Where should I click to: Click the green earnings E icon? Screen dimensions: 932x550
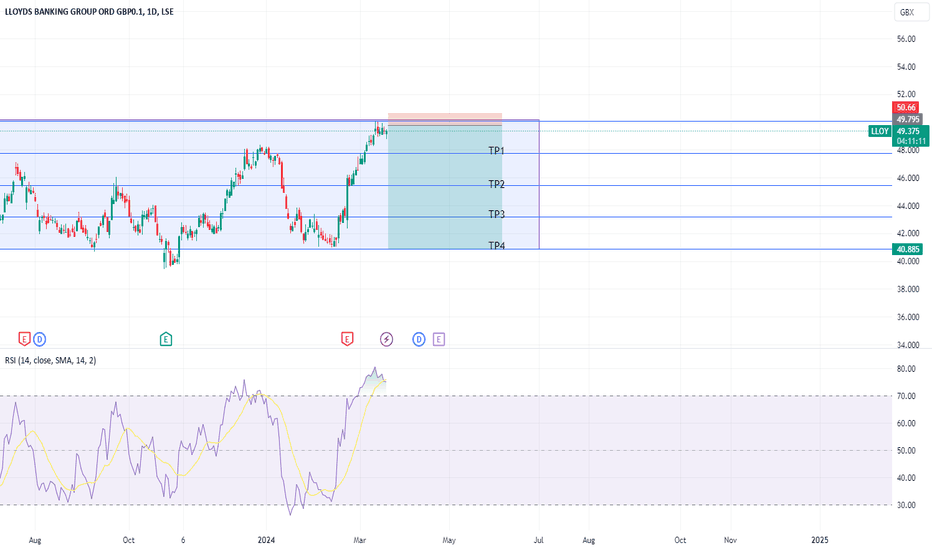tap(166, 340)
